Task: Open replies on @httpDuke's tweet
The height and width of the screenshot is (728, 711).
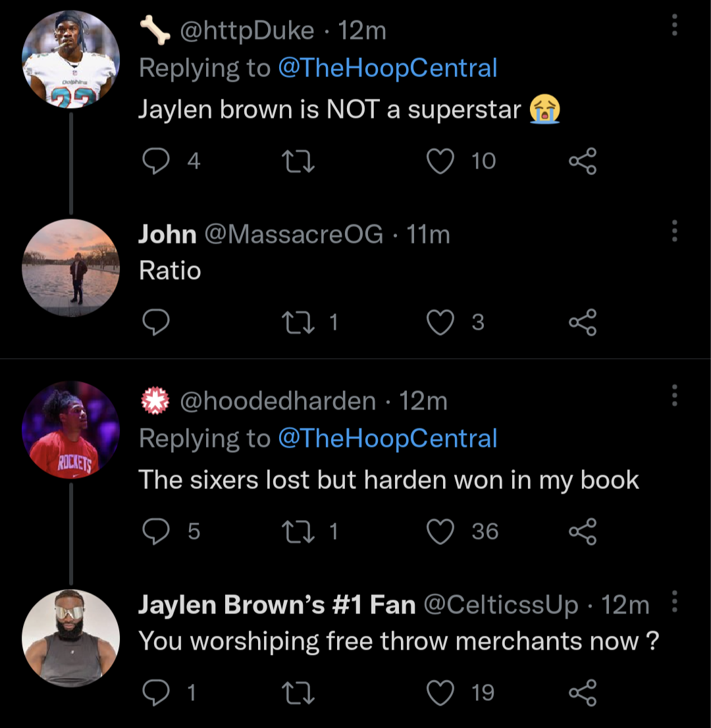Action: pos(157,161)
